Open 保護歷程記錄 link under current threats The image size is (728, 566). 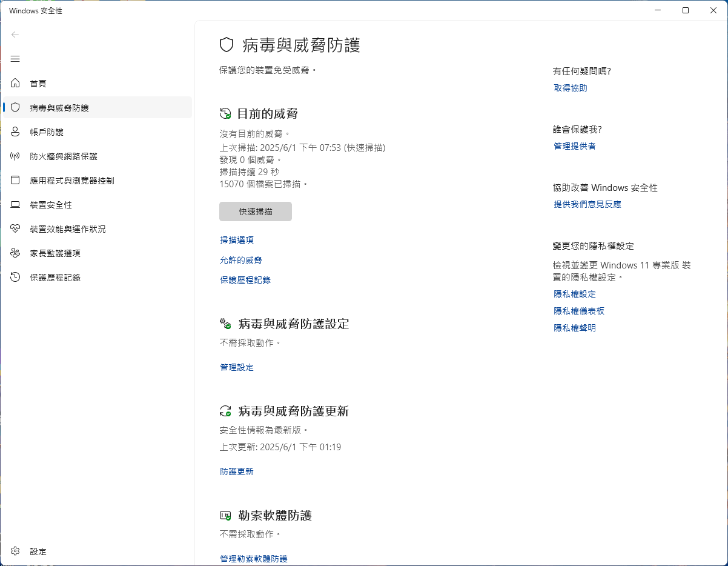[245, 280]
